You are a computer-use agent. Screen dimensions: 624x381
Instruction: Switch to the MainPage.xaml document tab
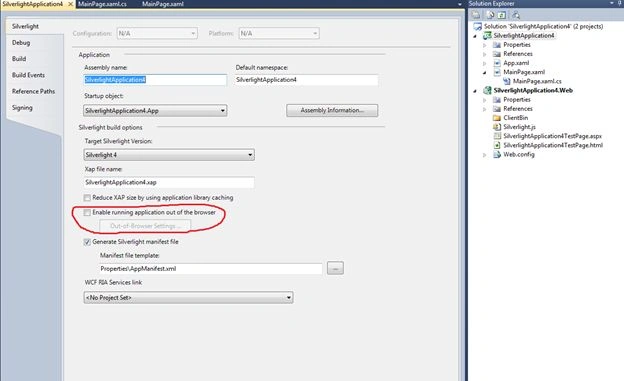pyautogui.click(x=163, y=4)
